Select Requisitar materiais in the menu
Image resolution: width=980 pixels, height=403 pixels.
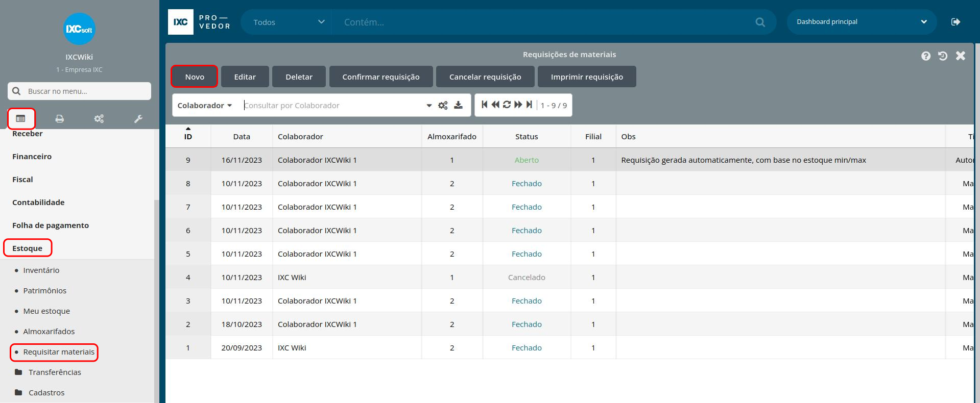point(59,352)
